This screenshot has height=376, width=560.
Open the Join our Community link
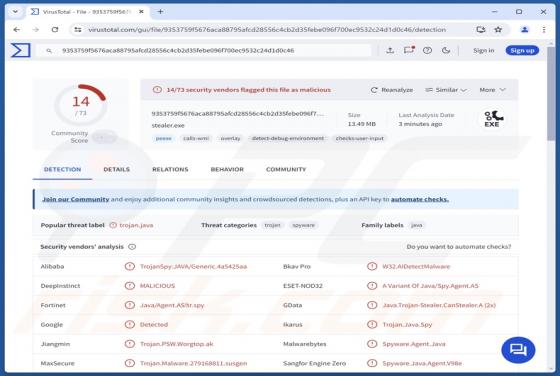point(76,199)
